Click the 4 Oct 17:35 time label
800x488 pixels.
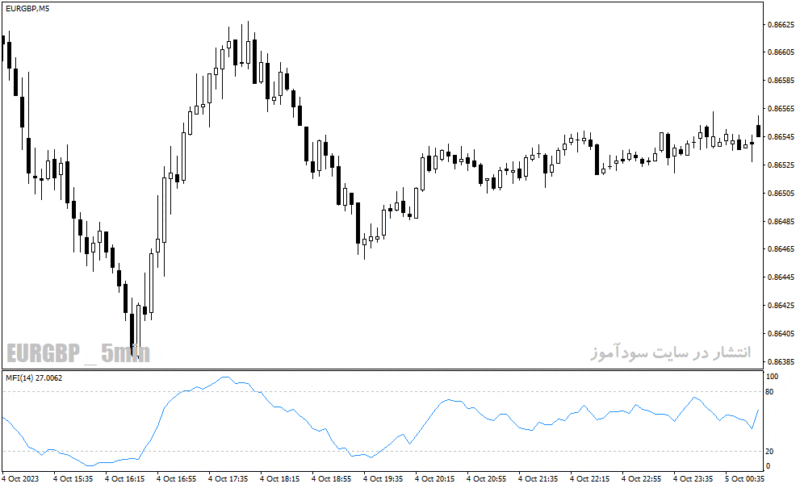228,479
